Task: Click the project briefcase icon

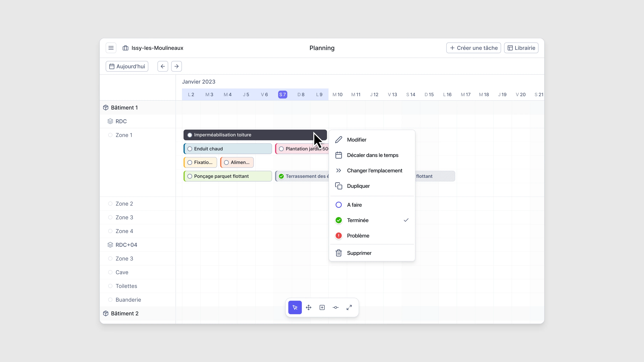Action: click(125, 48)
